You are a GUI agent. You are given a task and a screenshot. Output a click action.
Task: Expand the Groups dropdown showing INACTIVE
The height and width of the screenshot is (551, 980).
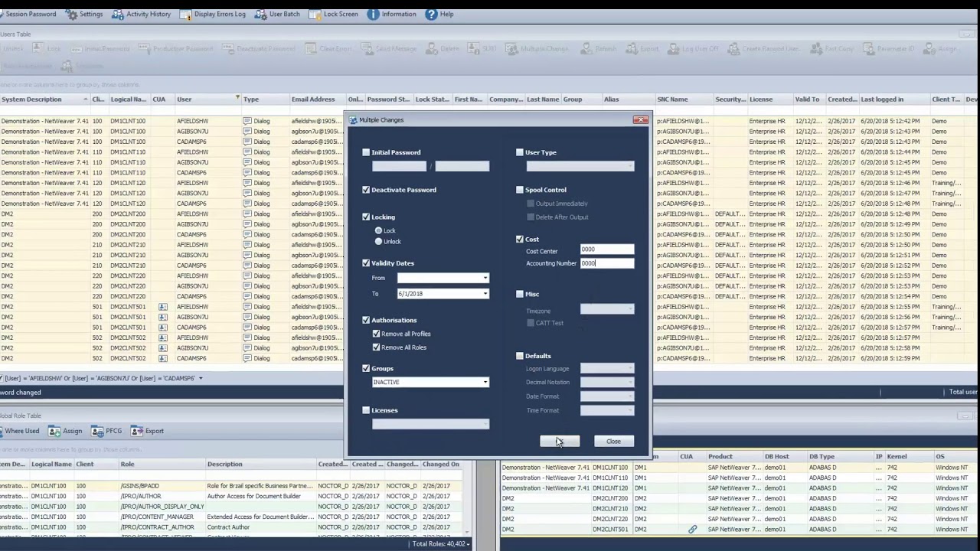tap(485, 382)
